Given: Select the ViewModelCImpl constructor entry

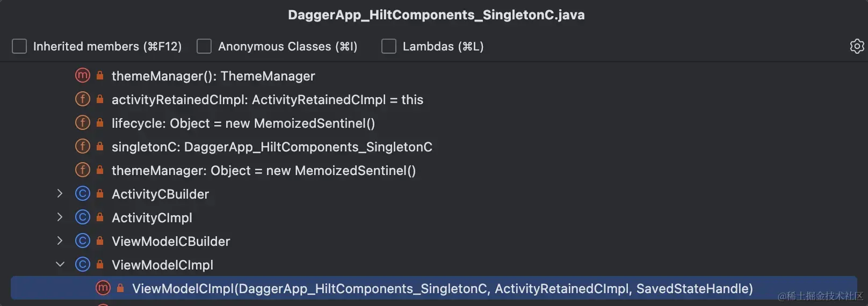Looking at the screenshot, I should (x=442, y=289).
